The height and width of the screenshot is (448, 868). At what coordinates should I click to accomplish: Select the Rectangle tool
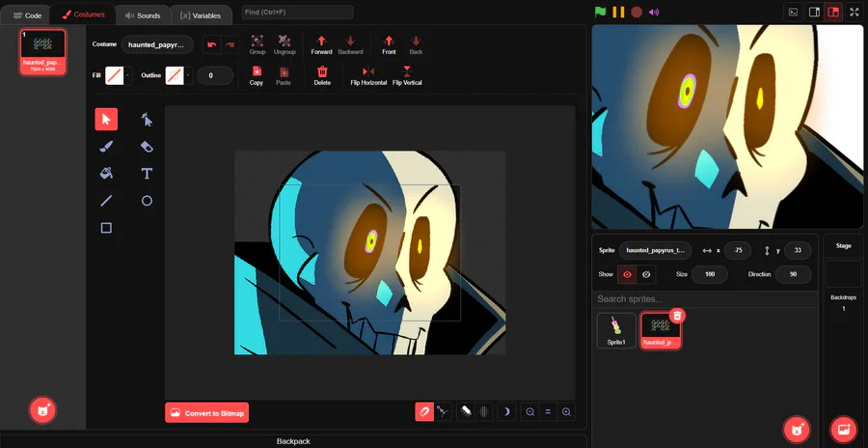(x=106, y=228)
